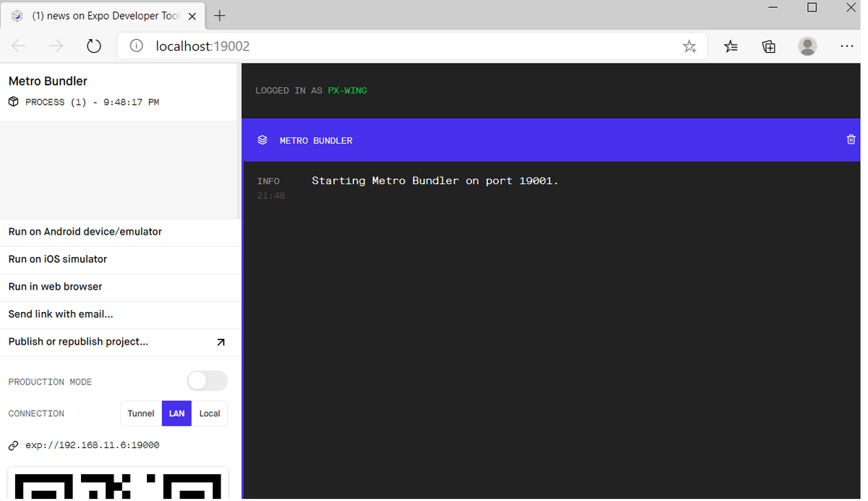Click the Expo tab favicon
Image resolution: width=868 pixels, height=501 pixels.
pos(17,16)
